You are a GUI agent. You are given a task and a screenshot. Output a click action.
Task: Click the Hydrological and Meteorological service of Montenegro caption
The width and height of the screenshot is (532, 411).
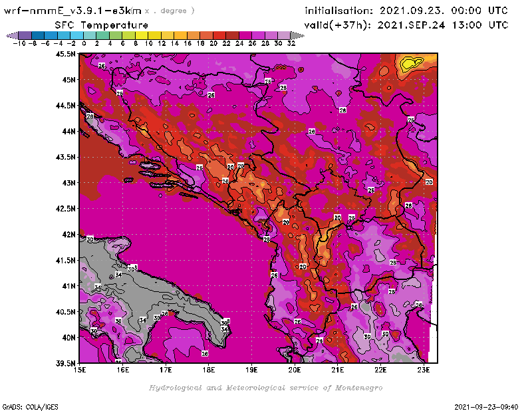pyautogui.click(x=265, y=388)
